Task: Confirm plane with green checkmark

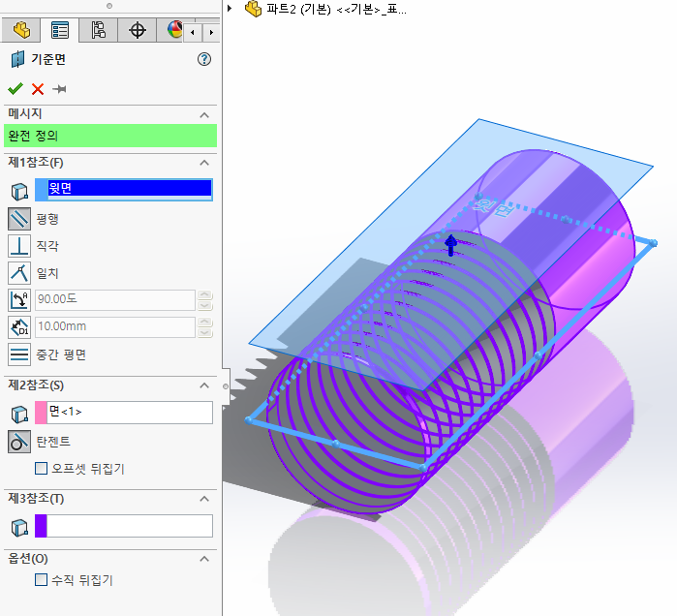Action: 15,89
